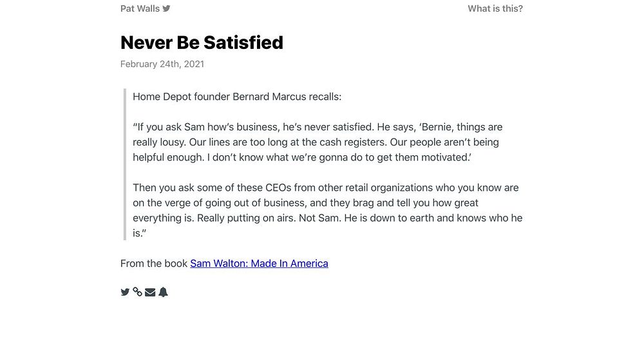Click the envelope email icon
This screenshot has height=355, width=644.
point(150,292)
